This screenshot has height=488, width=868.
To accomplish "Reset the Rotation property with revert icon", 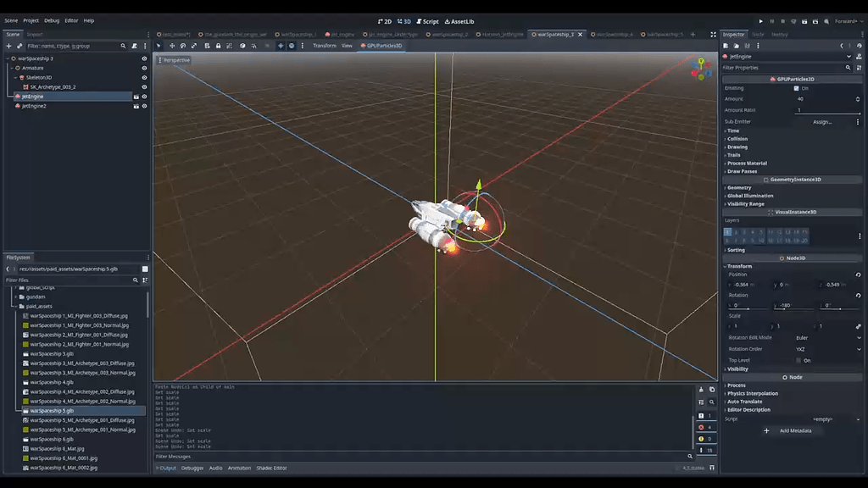I will pos(858,296).
